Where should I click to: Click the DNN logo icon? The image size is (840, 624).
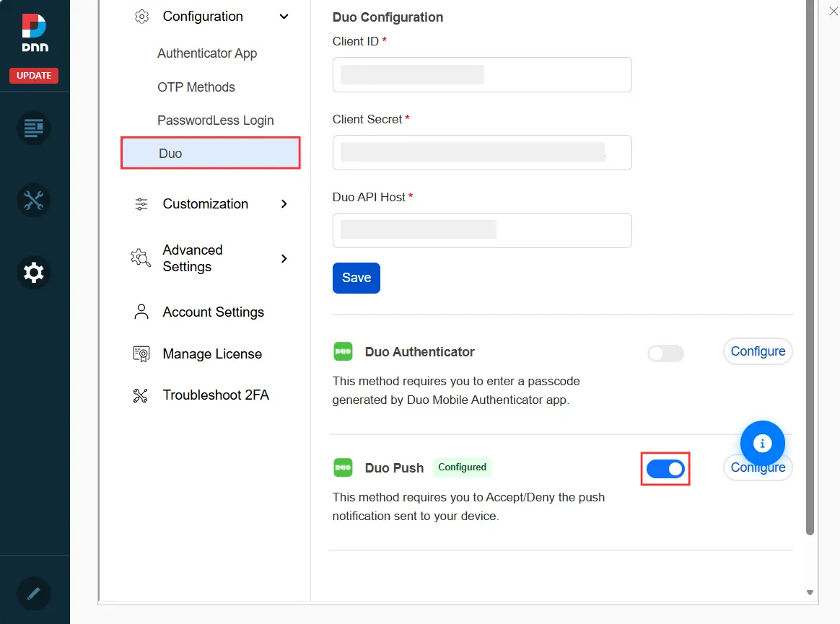[x=35, y=32]
